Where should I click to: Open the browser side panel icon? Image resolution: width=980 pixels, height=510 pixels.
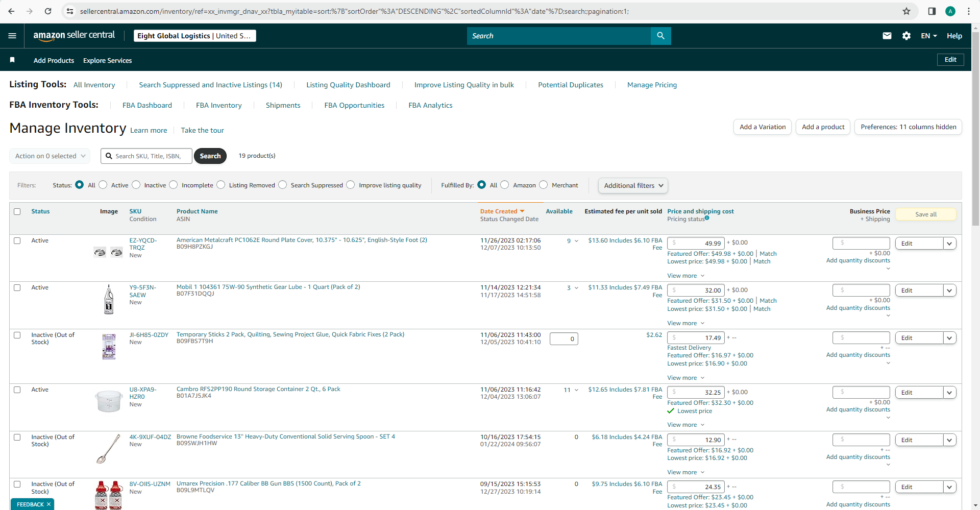click(932, 11)
